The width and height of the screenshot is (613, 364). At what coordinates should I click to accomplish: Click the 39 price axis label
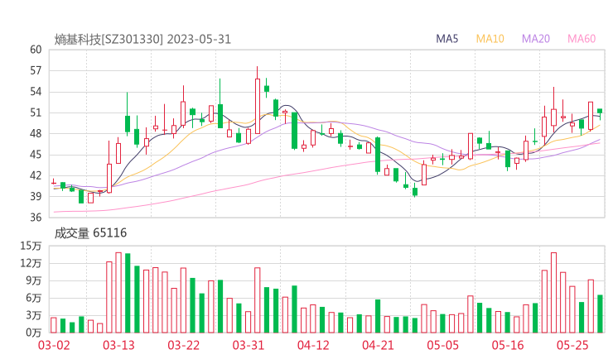pos(36,196)
